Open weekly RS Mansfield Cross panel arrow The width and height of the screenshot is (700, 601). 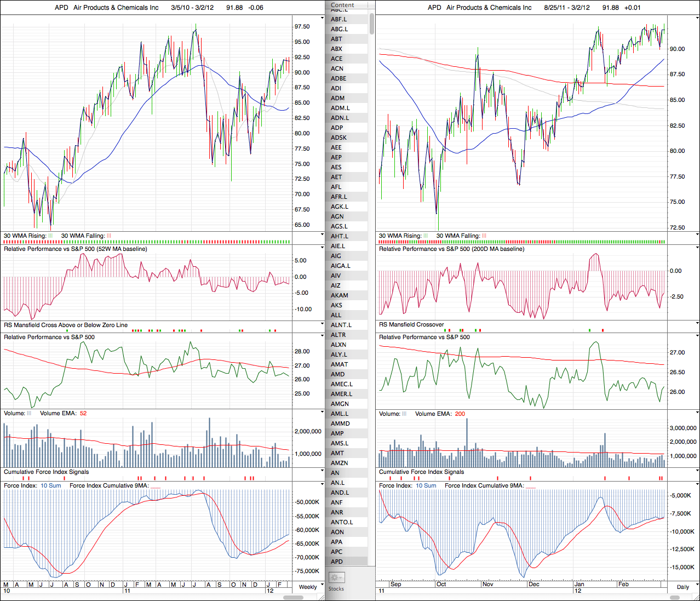(322, 324)
